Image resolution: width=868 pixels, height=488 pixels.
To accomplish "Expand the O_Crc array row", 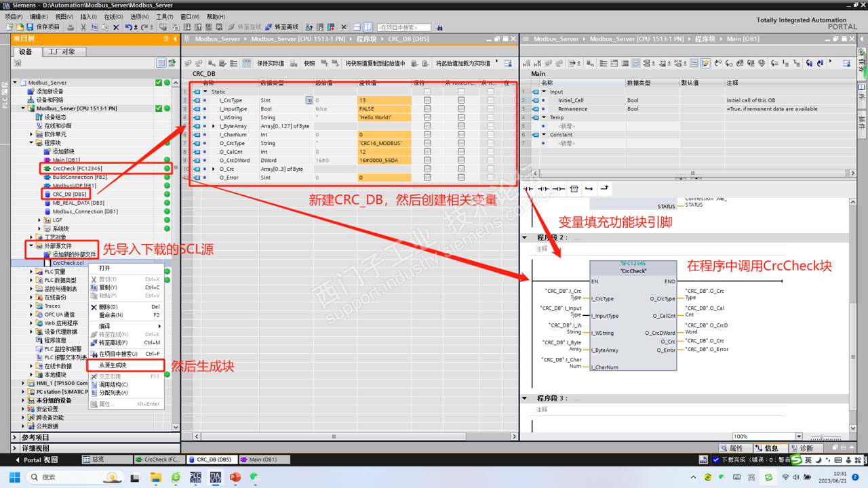I will pos(214,169).
